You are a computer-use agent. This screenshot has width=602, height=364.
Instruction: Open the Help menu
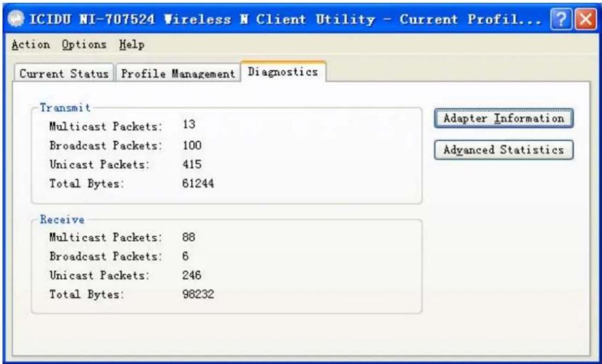pos(132,45)
